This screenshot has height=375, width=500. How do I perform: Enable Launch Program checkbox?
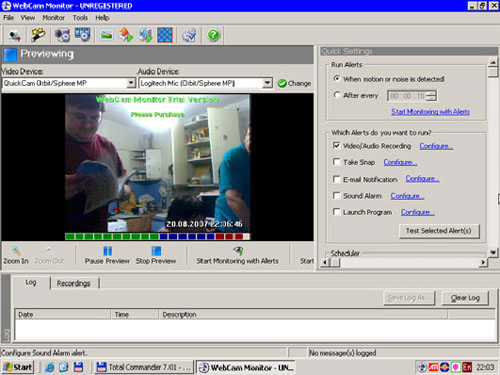336,212
